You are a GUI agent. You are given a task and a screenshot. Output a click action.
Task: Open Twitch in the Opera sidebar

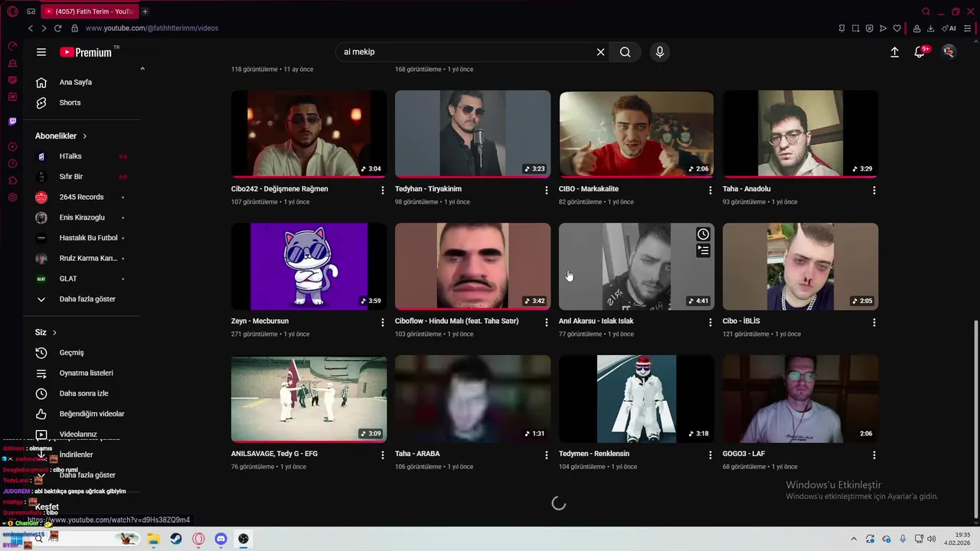point(12,122)
